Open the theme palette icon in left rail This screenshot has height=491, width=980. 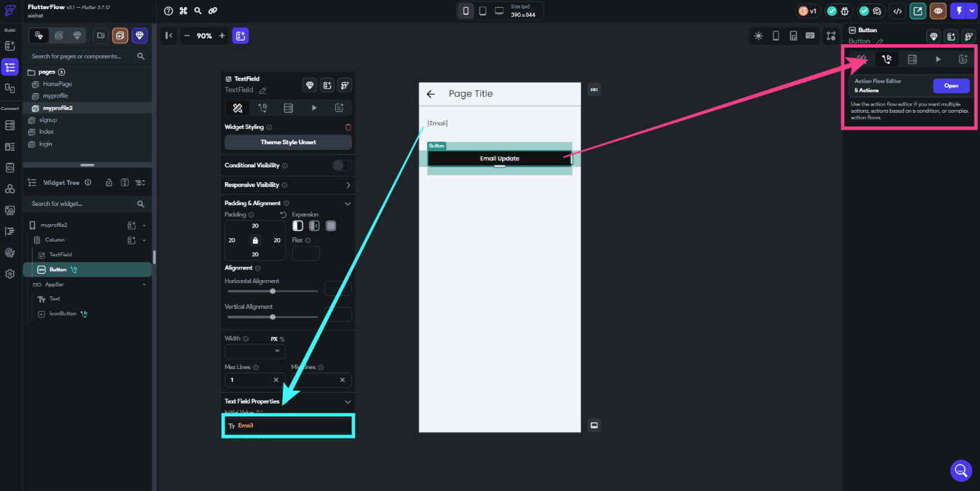click(x=10, y=252)
